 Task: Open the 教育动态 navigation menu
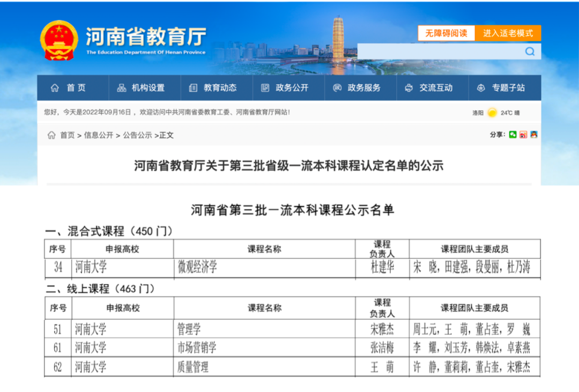click(213, 88)
